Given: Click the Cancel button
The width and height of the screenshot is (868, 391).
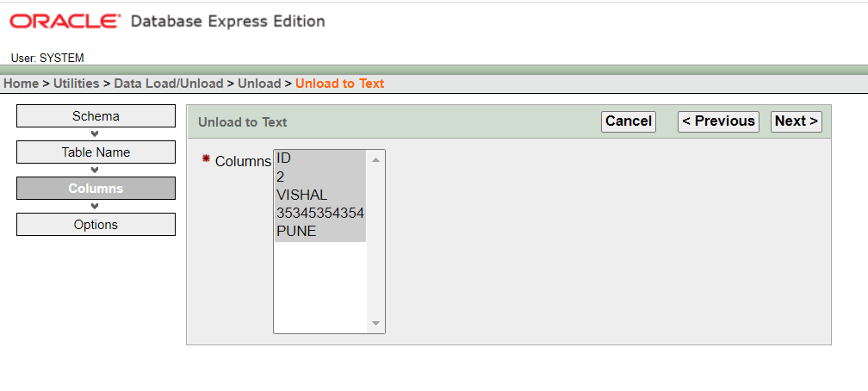Looking at the screenshot, I should (x=628, y=121).
